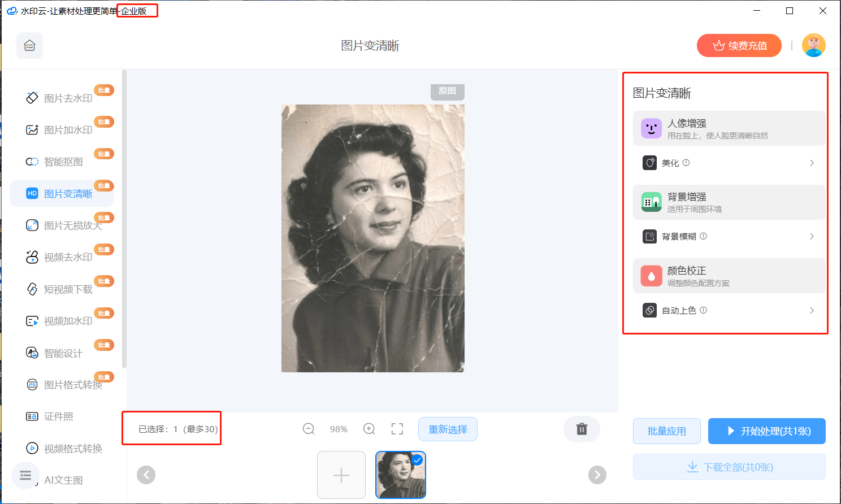841x504 pixels.
Task: Add an image with the plus tile
Action: tap(341, 475)
